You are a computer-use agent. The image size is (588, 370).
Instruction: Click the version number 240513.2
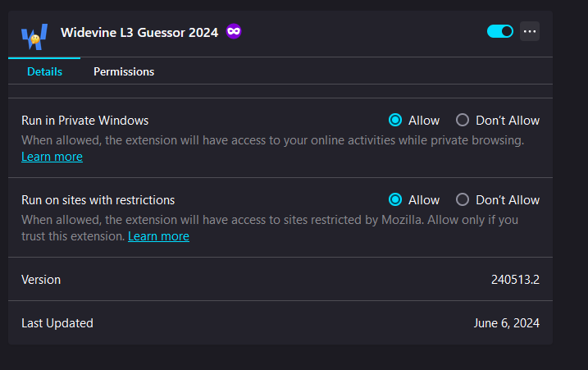(515, 280)
